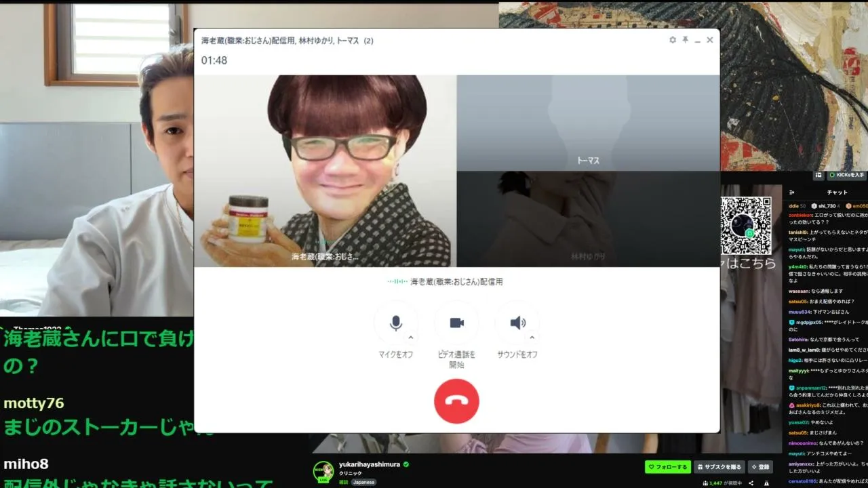Open chat user yuasa02's name
The height and width of the screenshot is (488, 868).
[799, 422]
